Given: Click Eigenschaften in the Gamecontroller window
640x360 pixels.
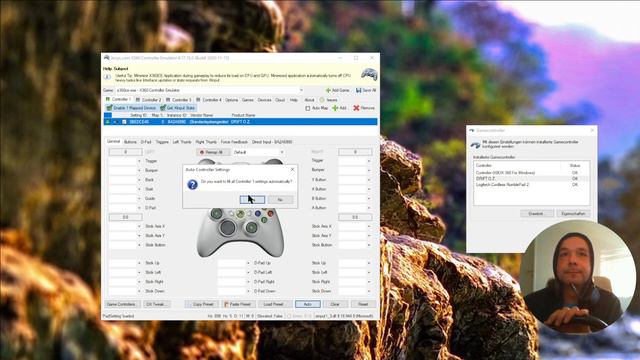Looking at the screenshot, I should [573, 213].
